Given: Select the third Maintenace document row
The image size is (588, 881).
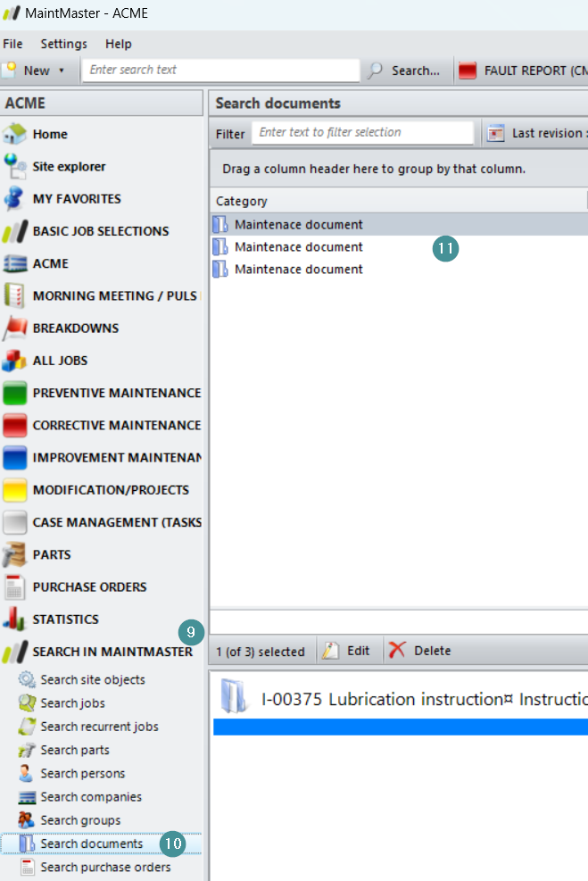Looking at the screenshot, I should pyautogui.click(x=399, y=270).
